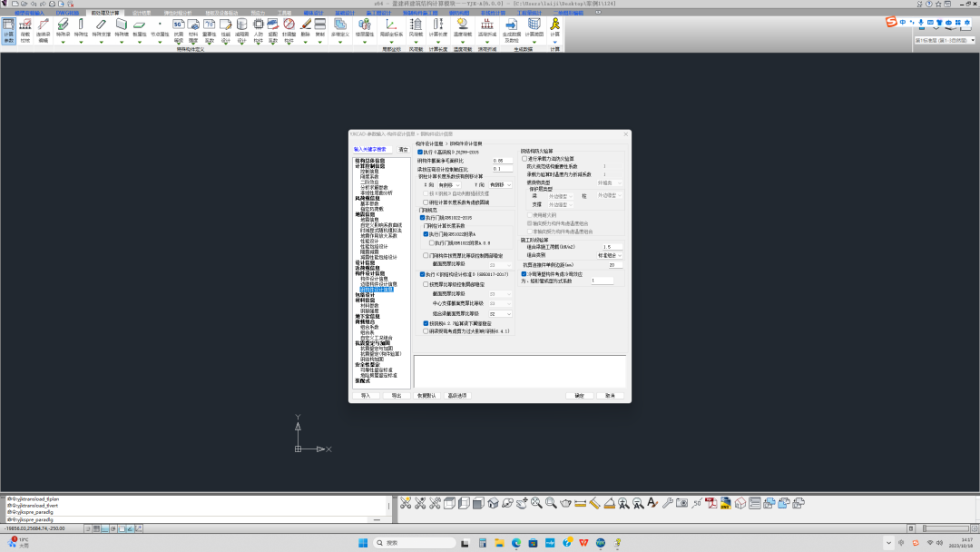Expand the dropdown arrow under 特殊梁 icon
The image size is (980, 552).
click(x=64, y=43)
